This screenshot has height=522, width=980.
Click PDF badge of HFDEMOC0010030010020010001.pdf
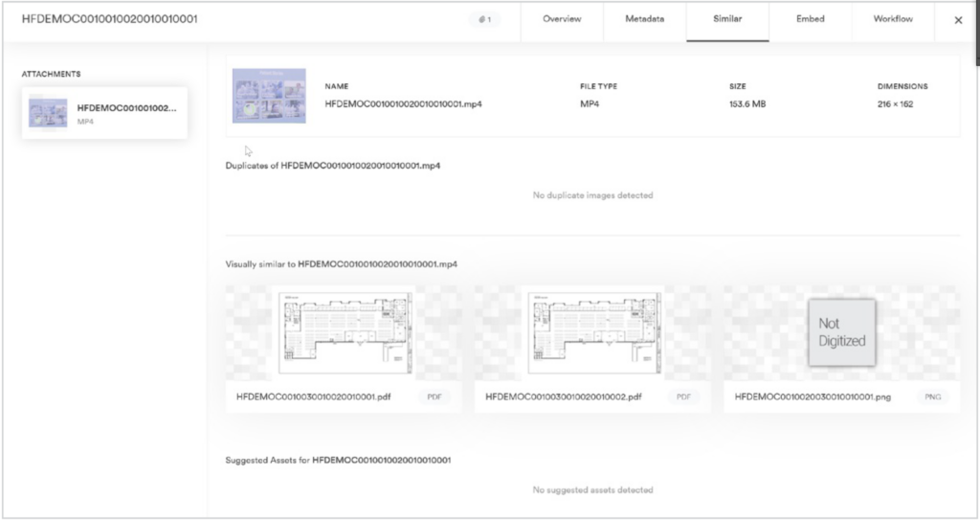pyautogui.click(x=434, y=397)
